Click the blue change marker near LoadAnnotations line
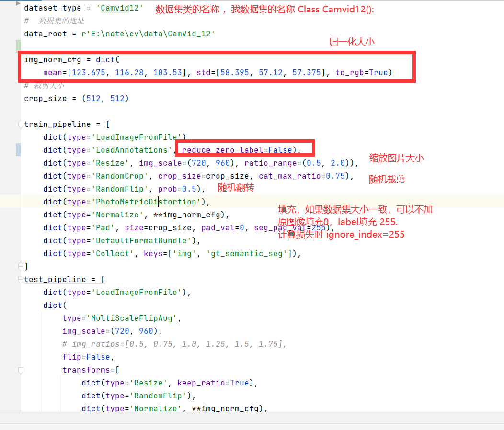This screenshot has width=504, height=430. [18, 150]
